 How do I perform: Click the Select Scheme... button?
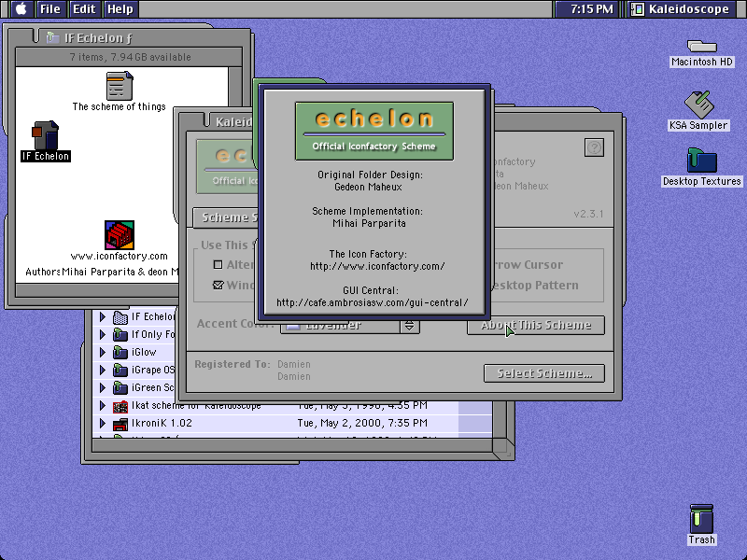click(x=544, y=373)
